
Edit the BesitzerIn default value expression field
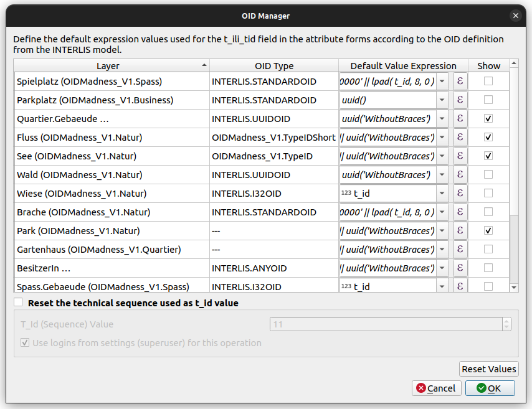(387, 268)
